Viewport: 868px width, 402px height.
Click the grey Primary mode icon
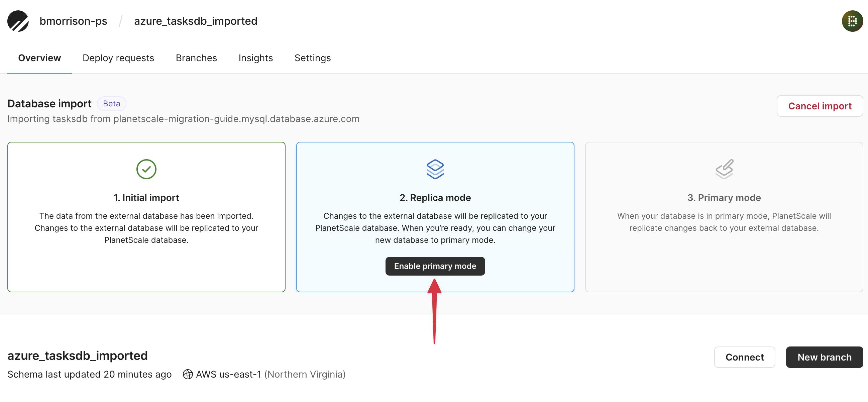(724, 169)
